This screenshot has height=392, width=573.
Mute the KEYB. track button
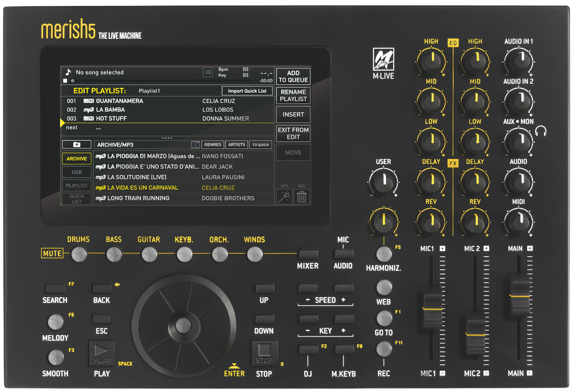click(185, 254)
